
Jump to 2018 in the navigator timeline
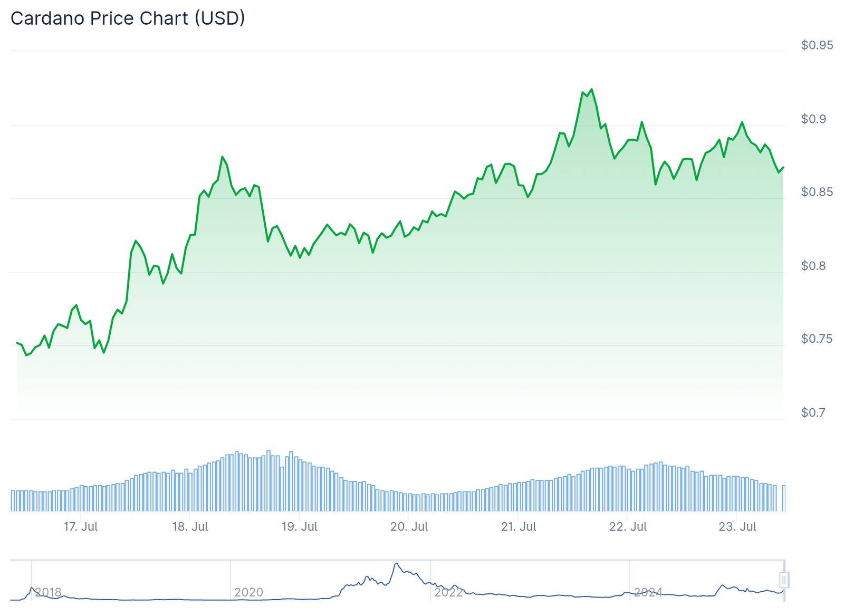tap(48, 592)
